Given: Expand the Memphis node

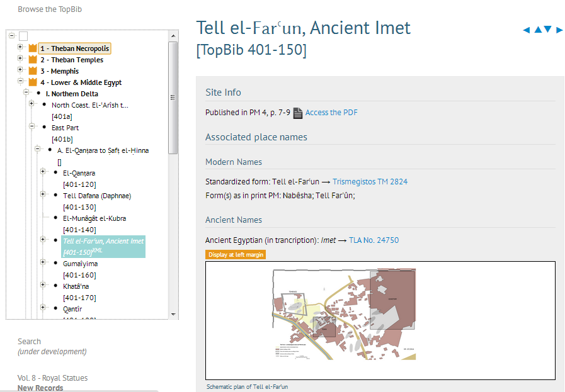Looking at the screenshot, I should click(20, 69).
